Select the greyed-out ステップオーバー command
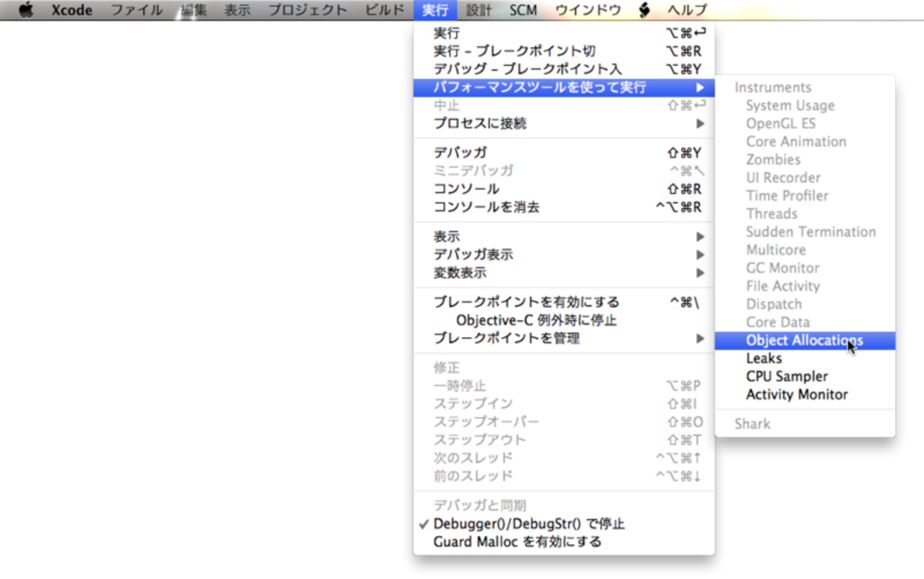 click(x=564, y=422)
